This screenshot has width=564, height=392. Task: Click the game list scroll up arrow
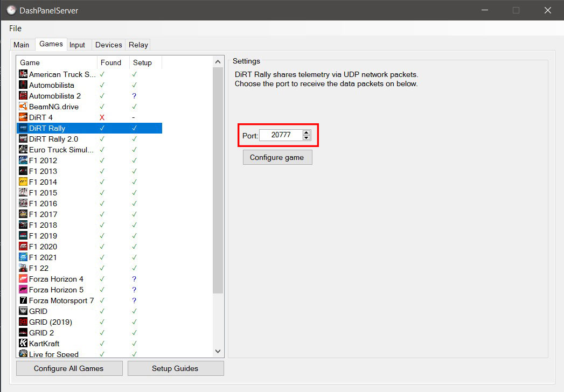[218, 62]
